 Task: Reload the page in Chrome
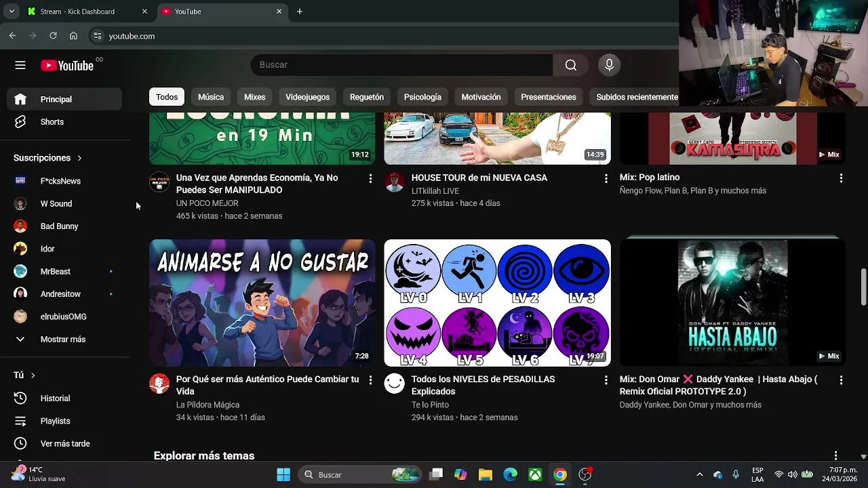coord(53,36)
